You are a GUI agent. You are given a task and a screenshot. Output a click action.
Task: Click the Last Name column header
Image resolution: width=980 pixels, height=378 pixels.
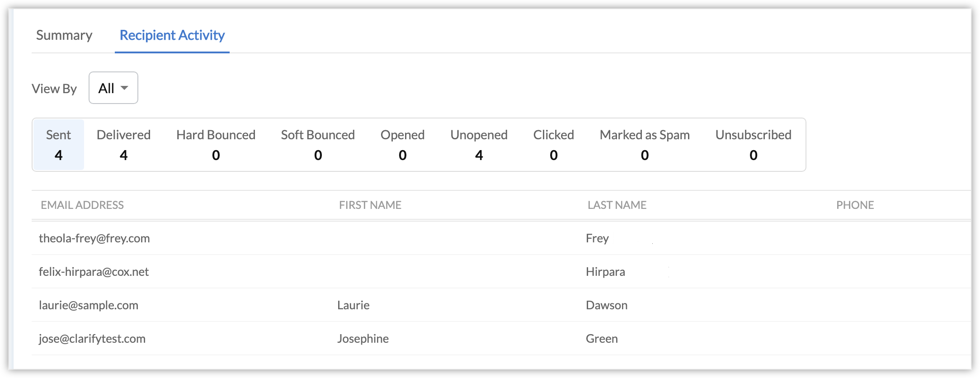(617, 205)
